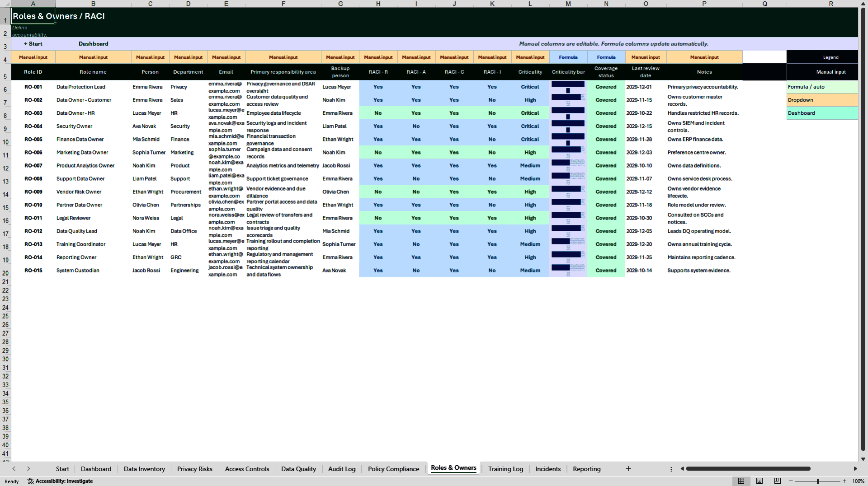Click the vertical scrollbar up arrow
This screenshot has height=486, width=868.
click(863, 4)
